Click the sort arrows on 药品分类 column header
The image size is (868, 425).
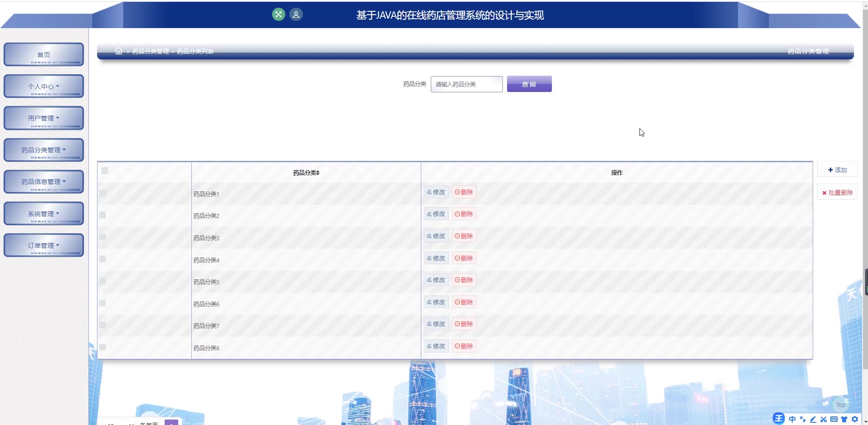(318, 173)
